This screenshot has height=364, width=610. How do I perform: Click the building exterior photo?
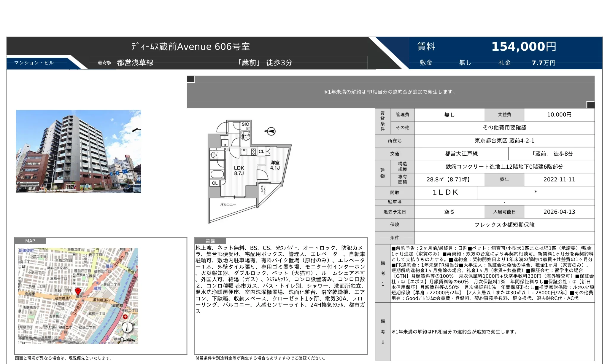click(x=79, y=151)
